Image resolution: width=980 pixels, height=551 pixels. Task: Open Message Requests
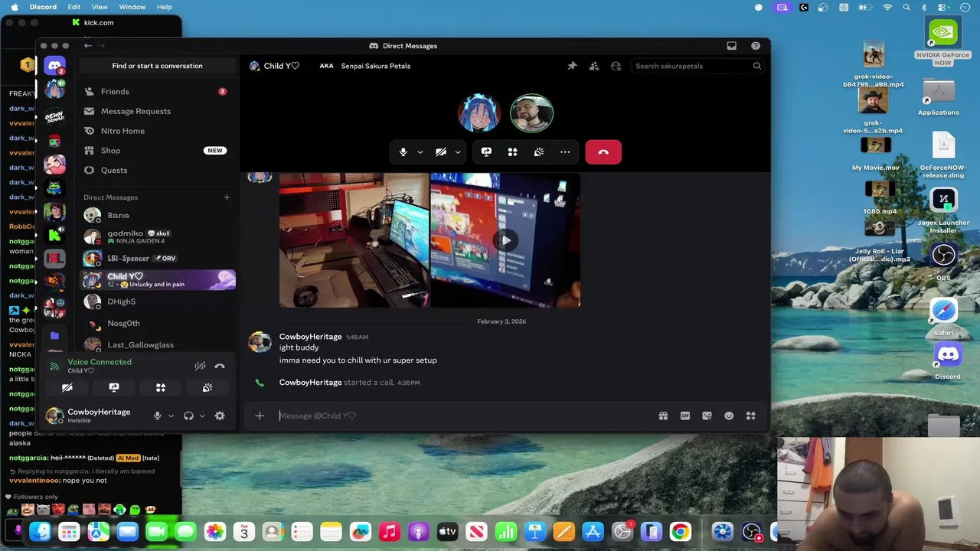[157, 111]
